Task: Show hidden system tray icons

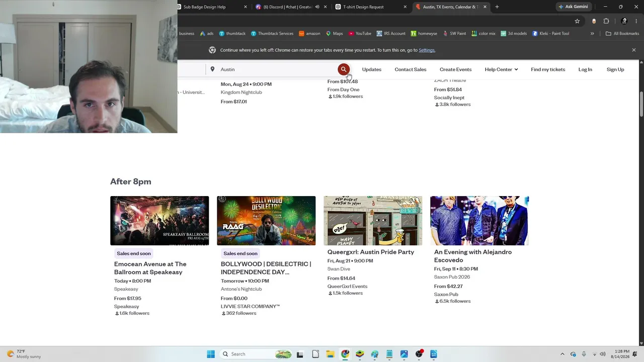Action: [x=562, y=354]
